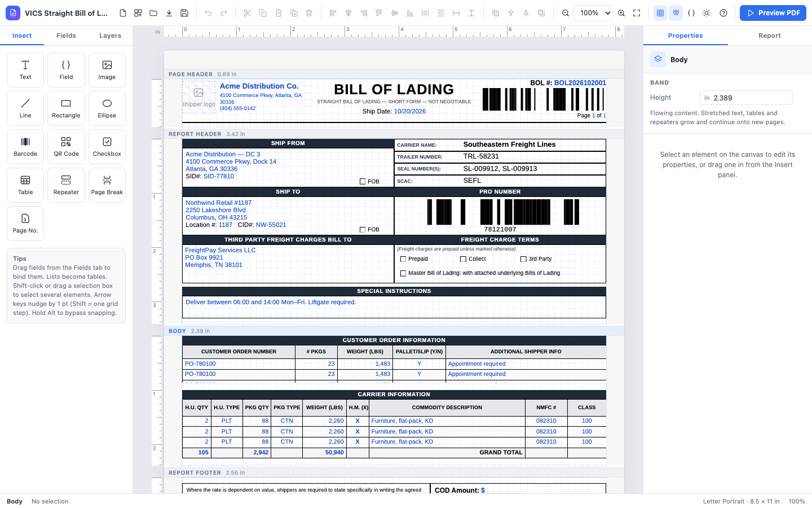Select the Insert tab
The image size is (812, 508).
click(x=22, y=36)
